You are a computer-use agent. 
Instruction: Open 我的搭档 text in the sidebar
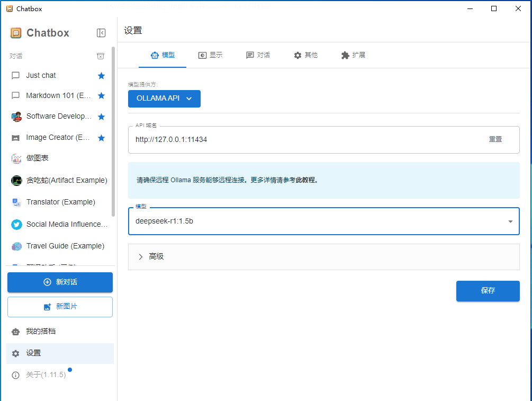[41, 332]
